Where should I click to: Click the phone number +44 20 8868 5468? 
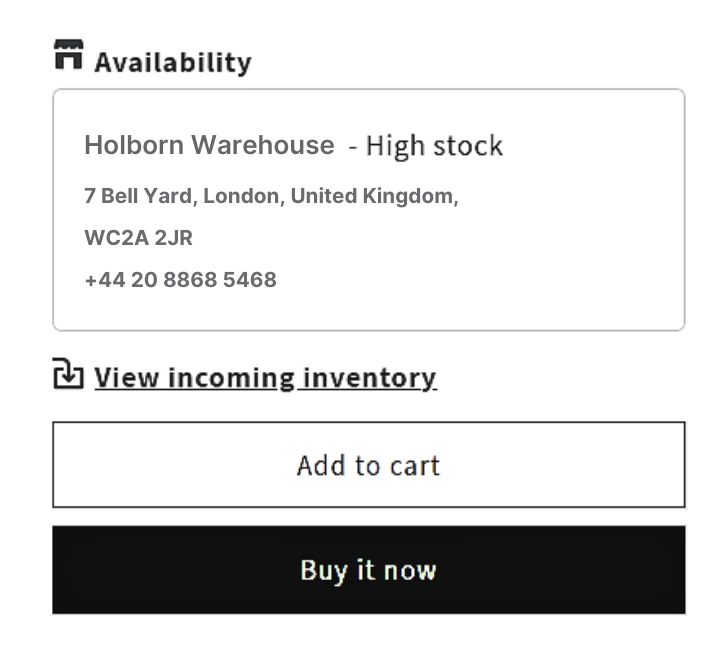point(180,280)
